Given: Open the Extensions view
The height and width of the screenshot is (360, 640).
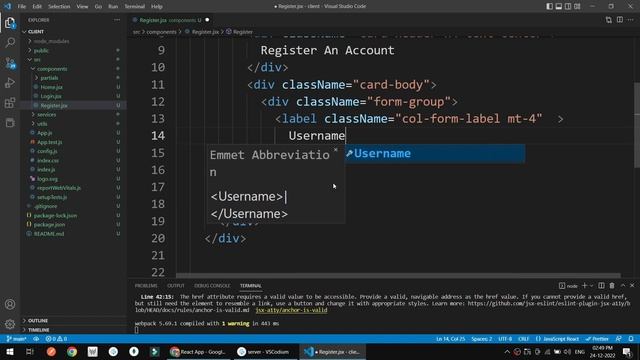Looking at the screenshot, I should 10,103.
